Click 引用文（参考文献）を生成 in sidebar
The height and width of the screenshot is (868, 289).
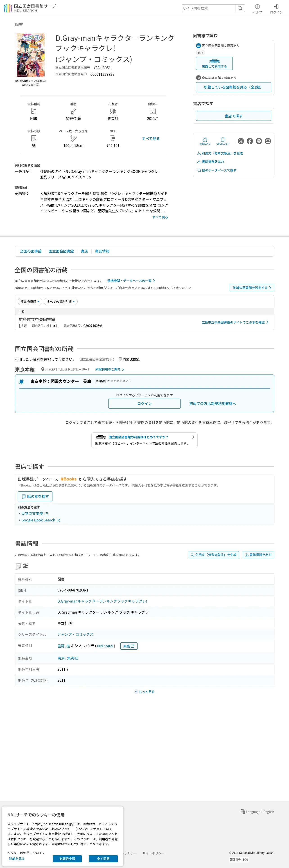point(220,153)
